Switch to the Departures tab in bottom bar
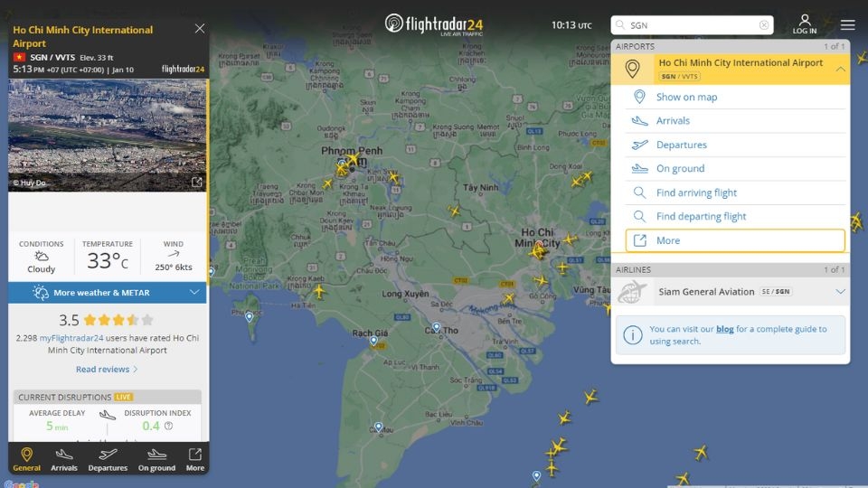Viewport: 868px width, 488px height. [x=108, y=459]
